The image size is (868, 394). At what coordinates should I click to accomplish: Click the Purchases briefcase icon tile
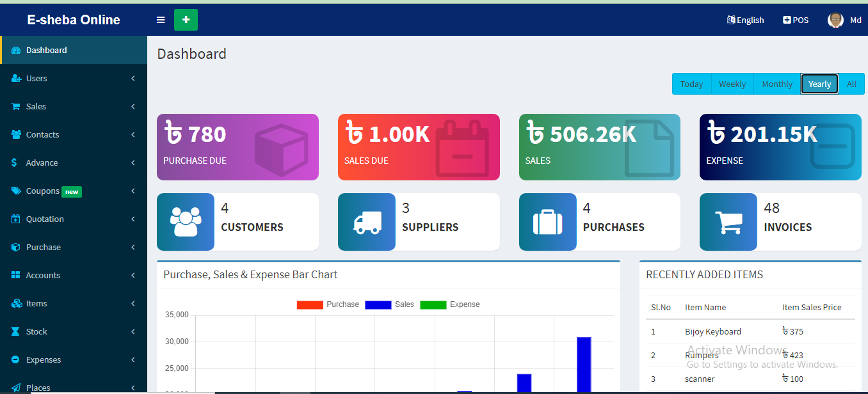tap(547, 222)
